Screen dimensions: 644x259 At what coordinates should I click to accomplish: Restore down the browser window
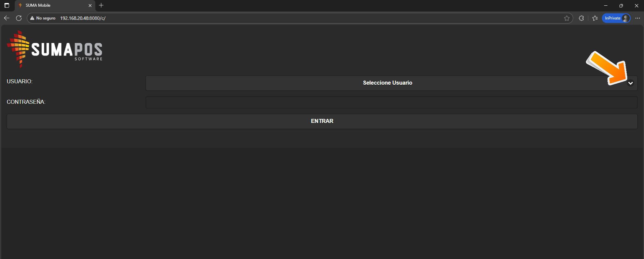pos(621,5)
